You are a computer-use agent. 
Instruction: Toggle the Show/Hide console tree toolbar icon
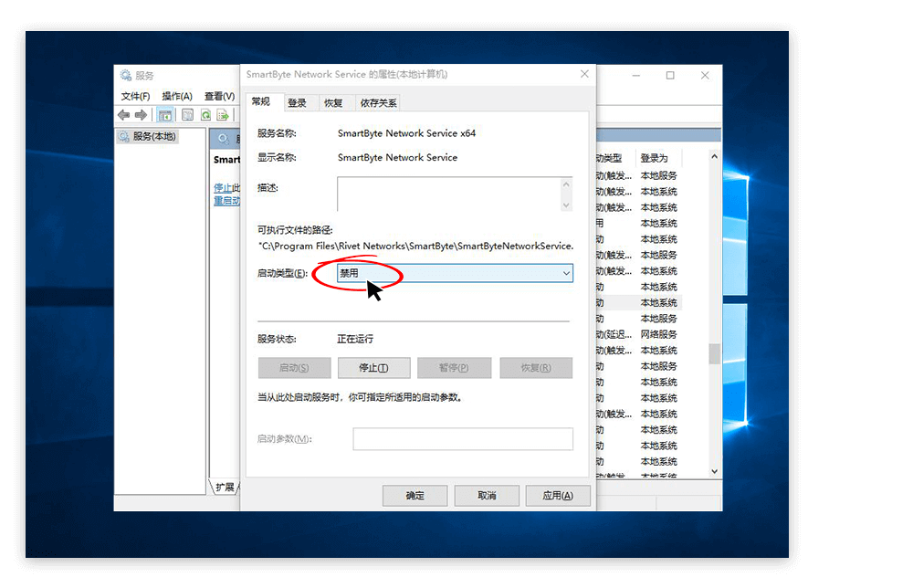point(165,114)
